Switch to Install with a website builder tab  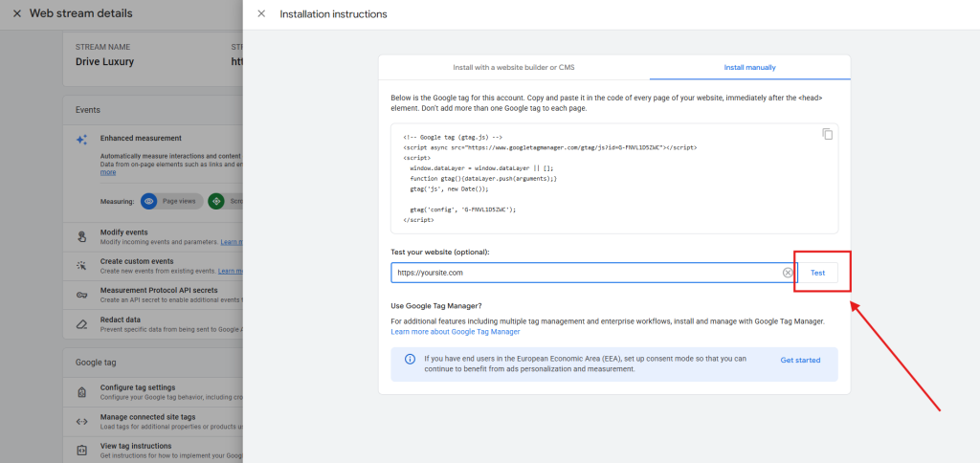(x=513, y=68)
